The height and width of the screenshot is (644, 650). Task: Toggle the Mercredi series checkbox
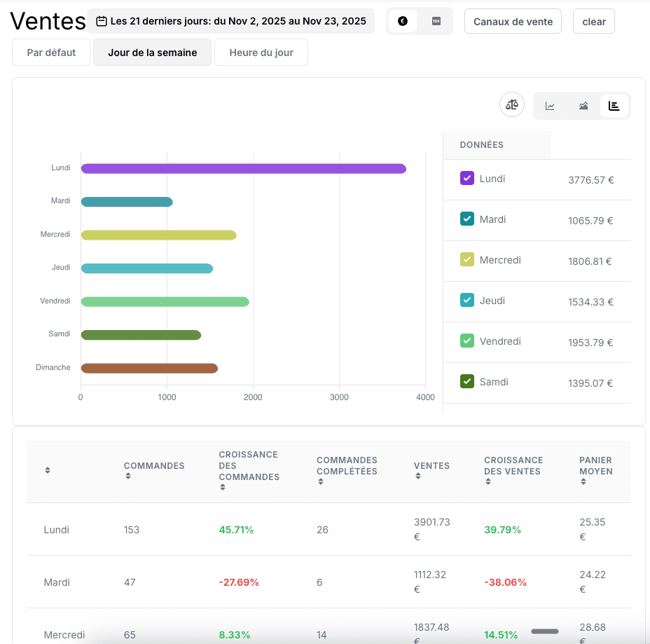467,260
